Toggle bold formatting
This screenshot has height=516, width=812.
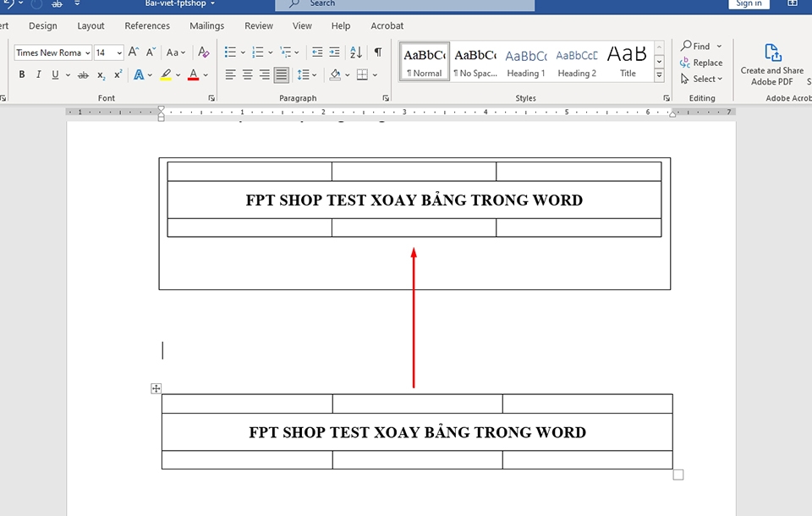[x=21, y=74]
